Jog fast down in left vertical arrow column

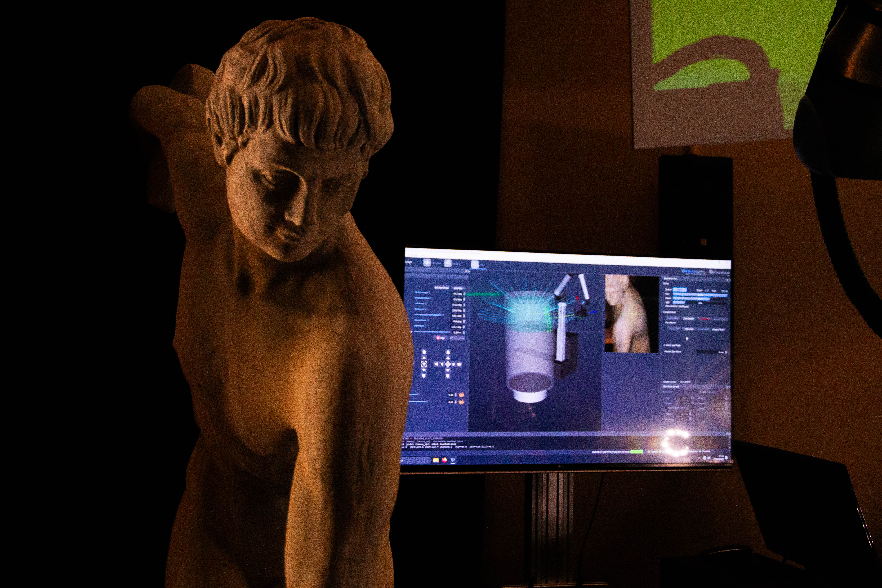[424, 376]
